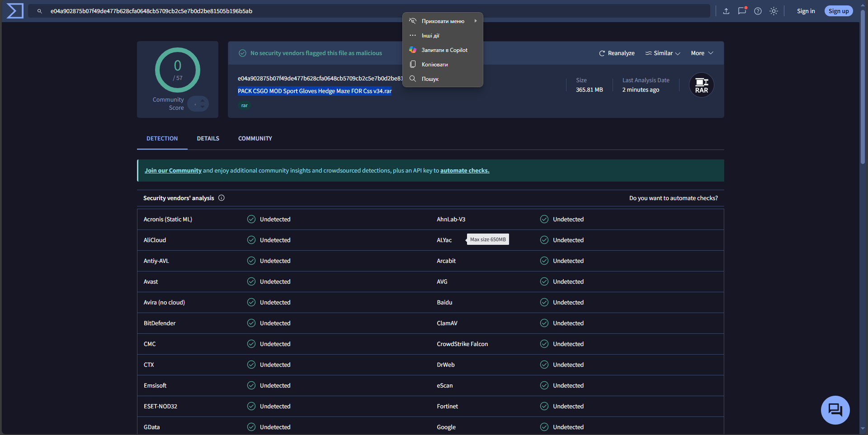Screen dimensions: 868x435
Task: Expand the Similar dropdown
Action: click(663, 53)
